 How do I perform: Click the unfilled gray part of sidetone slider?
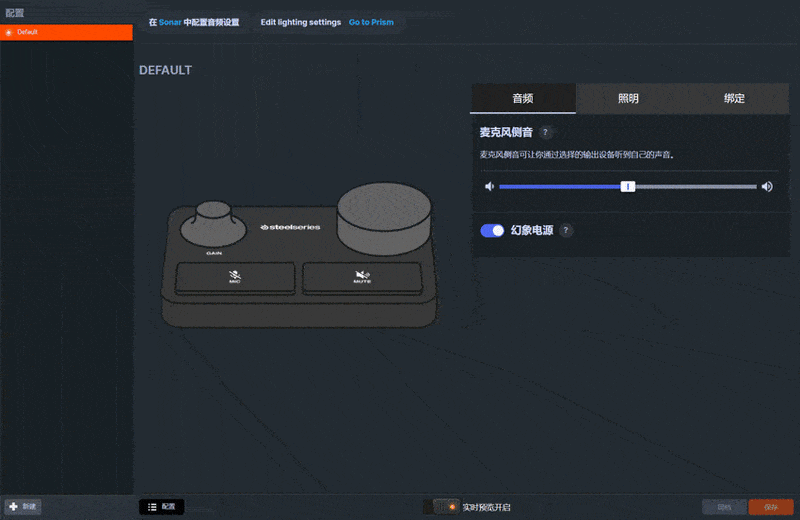696,187
